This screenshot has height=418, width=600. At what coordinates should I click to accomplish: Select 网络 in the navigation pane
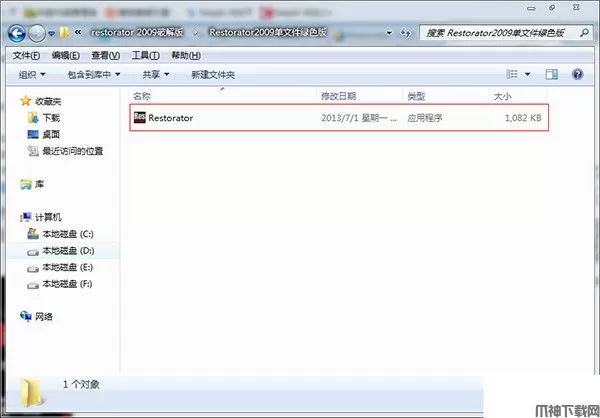pyautogui.click(x=44, y=317)
